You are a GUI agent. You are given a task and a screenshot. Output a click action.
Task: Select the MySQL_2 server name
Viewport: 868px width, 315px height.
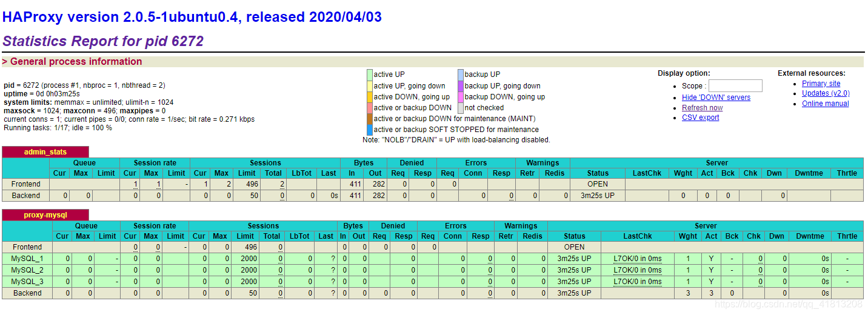tap(27, 270)
